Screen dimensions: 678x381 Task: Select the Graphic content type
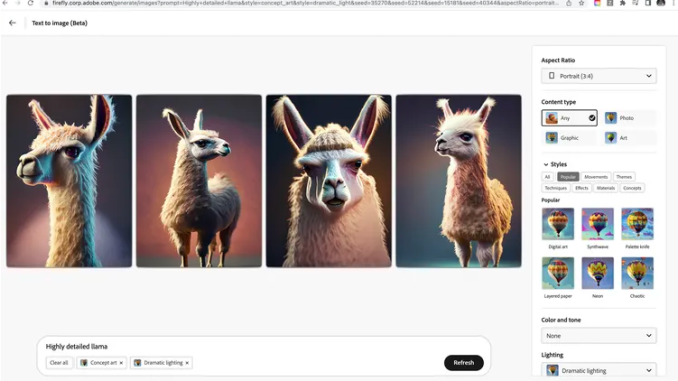569,138
